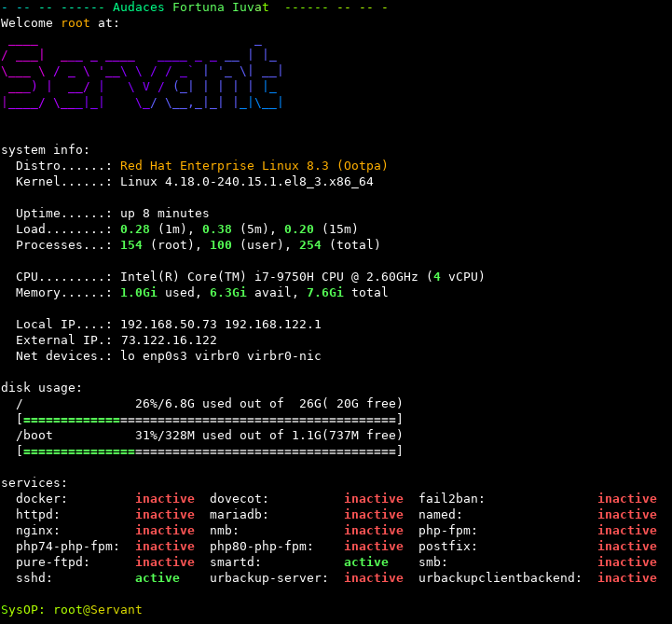Click the 154 root processes count
This screenshot has height=624, width=672.
tap(131, 245)
